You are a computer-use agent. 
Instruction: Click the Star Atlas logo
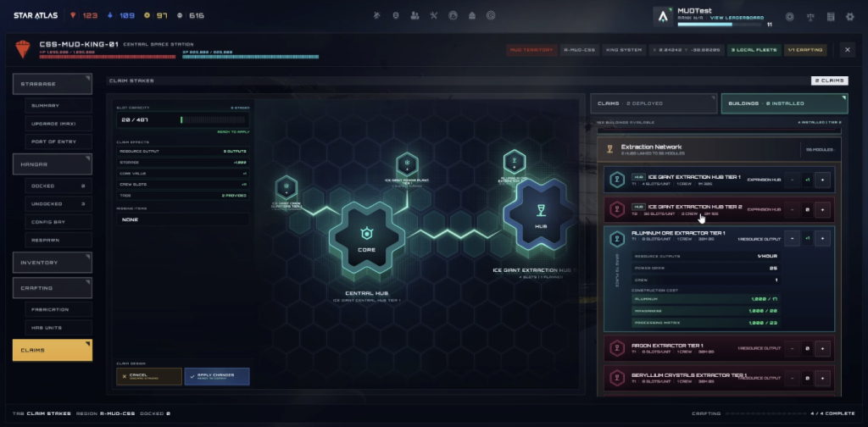coord(36,15)
